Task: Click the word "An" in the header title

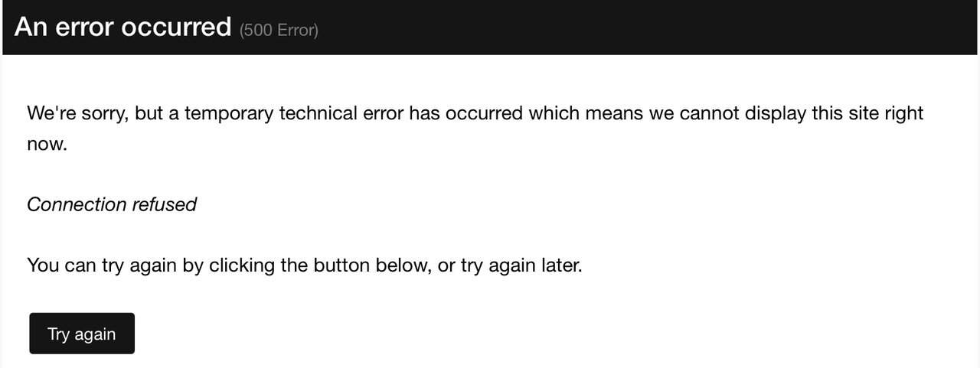Action: point(31,27)
